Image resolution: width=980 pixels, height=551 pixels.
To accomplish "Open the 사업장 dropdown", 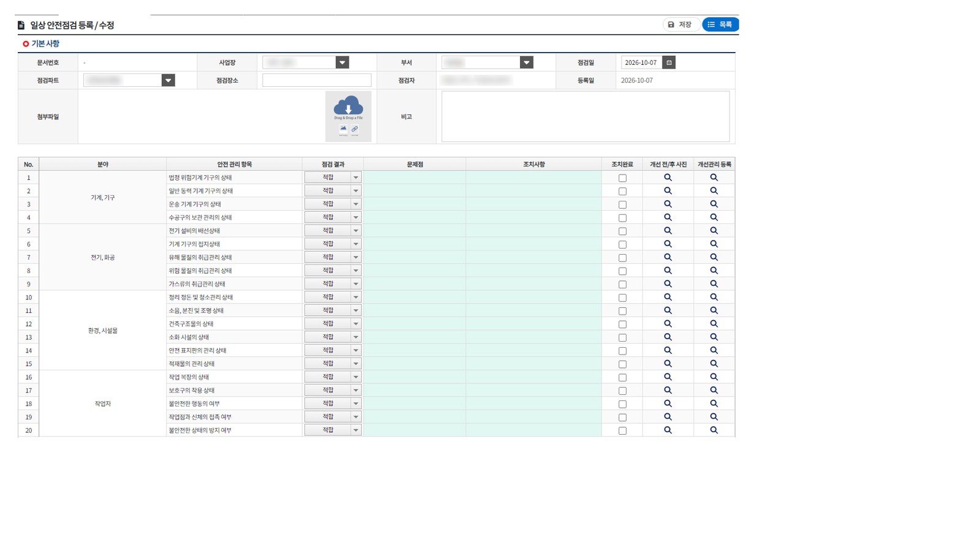I will (x=306, y=62).
